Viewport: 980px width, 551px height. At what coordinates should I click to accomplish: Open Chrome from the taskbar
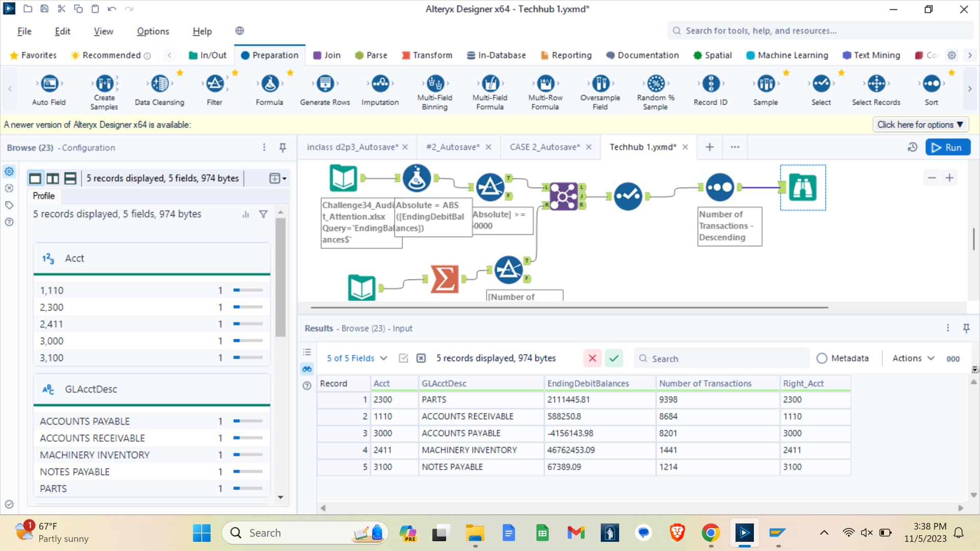pos(710,533)
